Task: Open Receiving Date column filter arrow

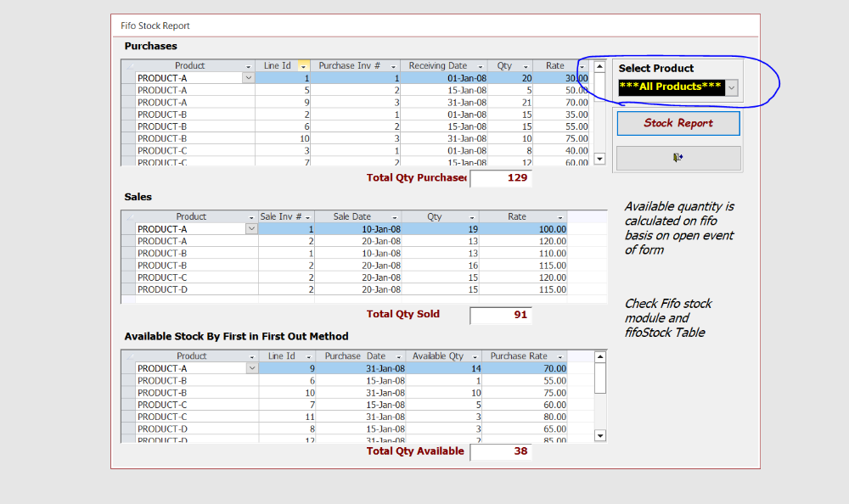Action: [480, 66]
